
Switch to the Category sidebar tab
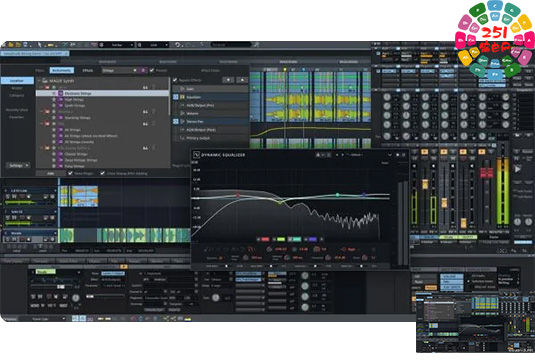tap(17, 96)
